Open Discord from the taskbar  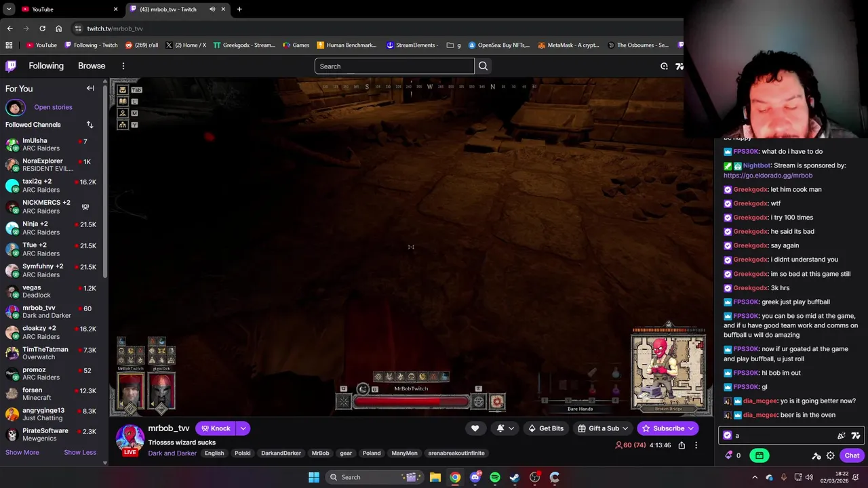pyautogui.click(x=475, y=477)
